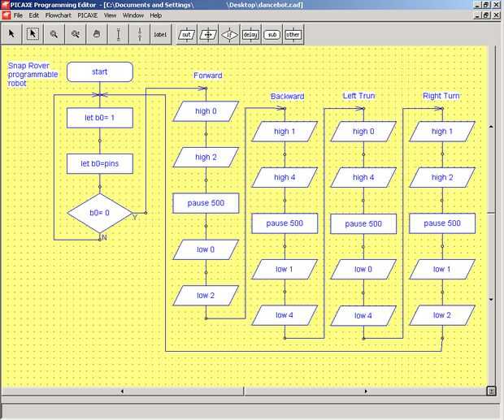Choose the zoom in magnifier tool

(x=54, y=34)
